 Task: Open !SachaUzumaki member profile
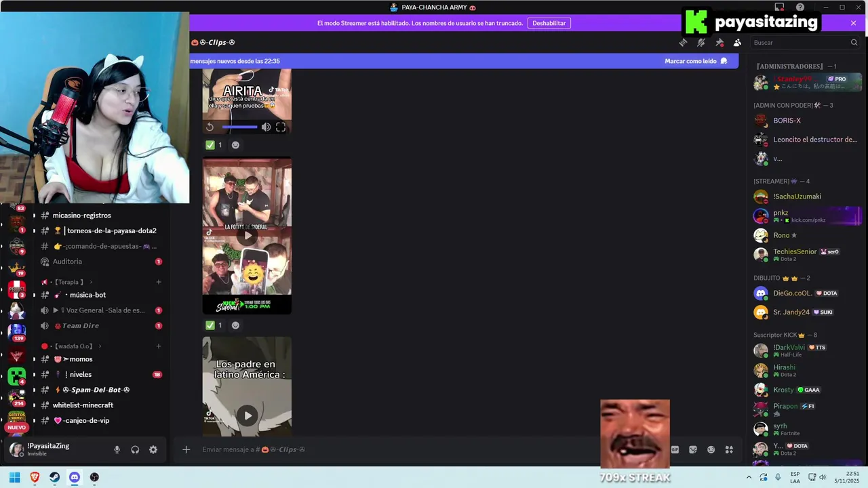click(x=806, y=197)
